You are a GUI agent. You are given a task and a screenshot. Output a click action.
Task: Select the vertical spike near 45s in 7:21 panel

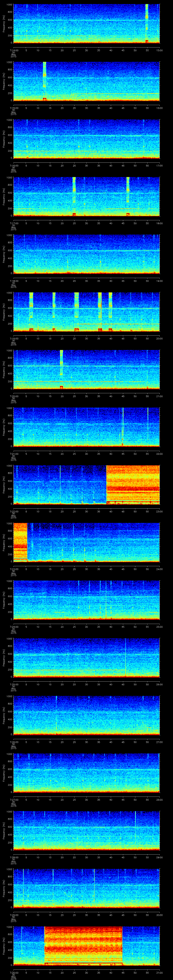[123, 427]
